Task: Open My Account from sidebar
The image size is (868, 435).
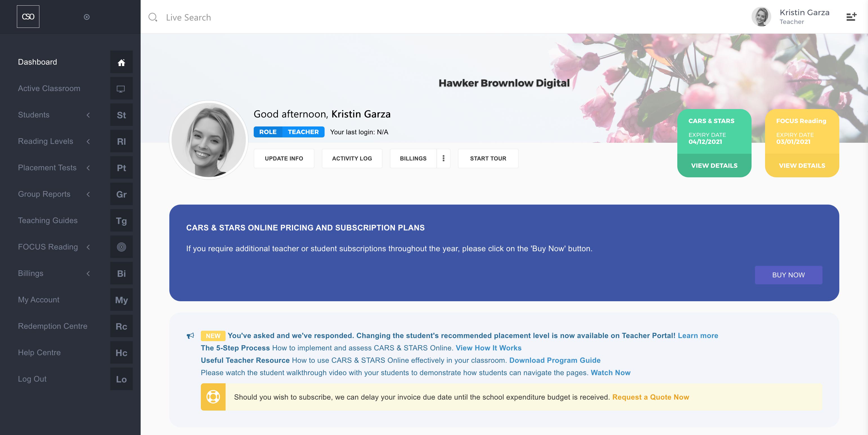Action: pos(39,300)
